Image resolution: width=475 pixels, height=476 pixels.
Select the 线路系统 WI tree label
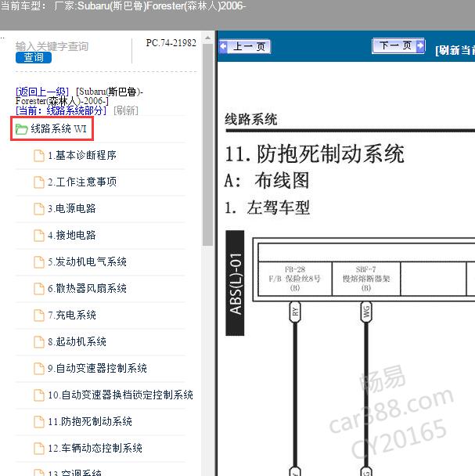coord(59,128)
